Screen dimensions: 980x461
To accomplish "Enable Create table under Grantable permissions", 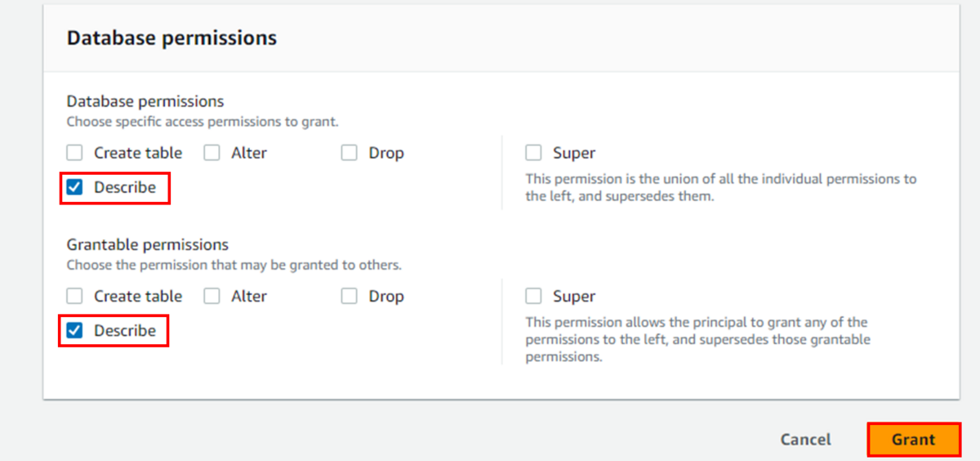I will coord(75,296).
